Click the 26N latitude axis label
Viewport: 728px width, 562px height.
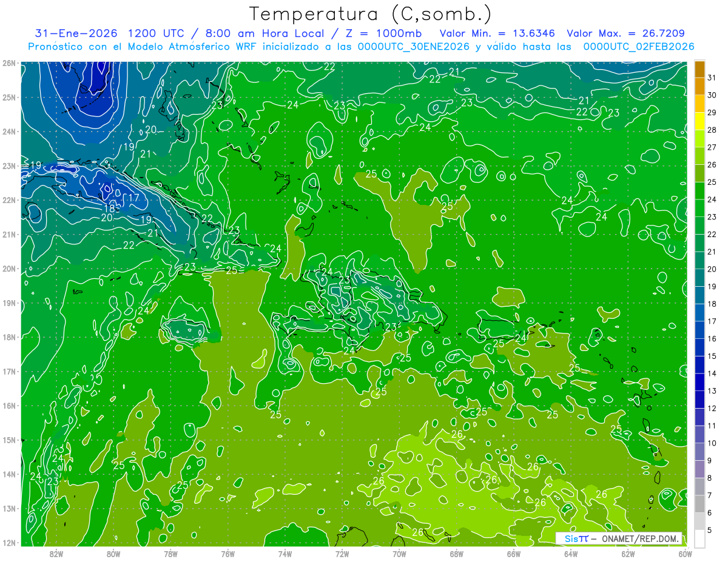[x=8, y=63]
